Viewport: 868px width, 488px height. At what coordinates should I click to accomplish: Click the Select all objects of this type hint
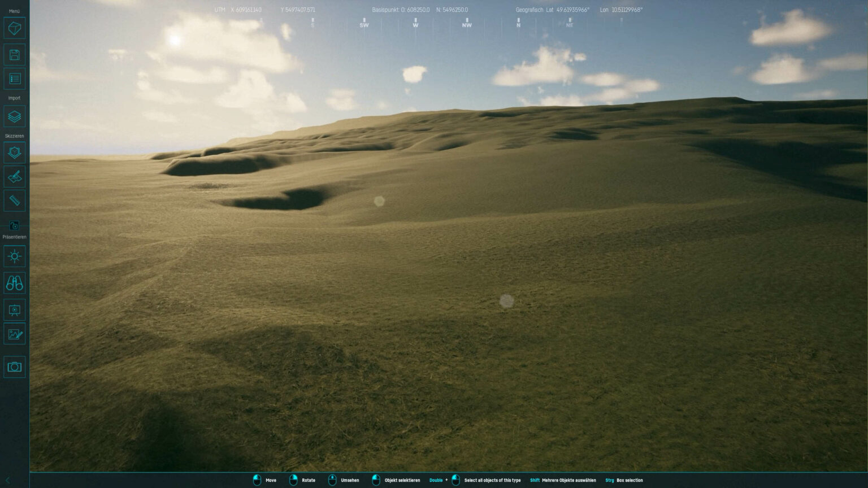493,481
